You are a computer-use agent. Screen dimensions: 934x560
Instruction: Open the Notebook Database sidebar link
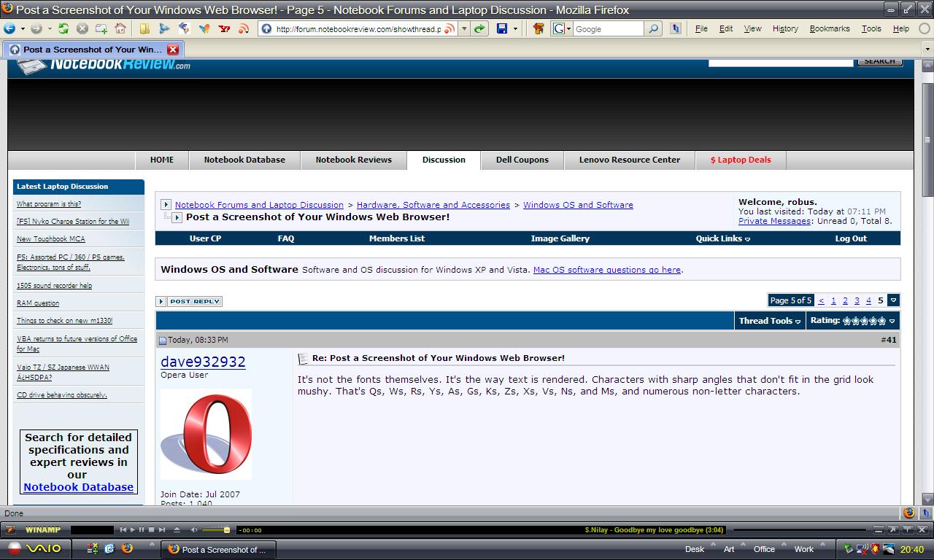coord(79,487)
